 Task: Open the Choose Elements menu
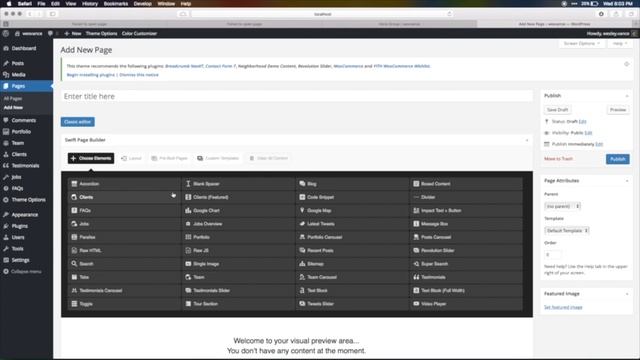click(x=91, y=158)
